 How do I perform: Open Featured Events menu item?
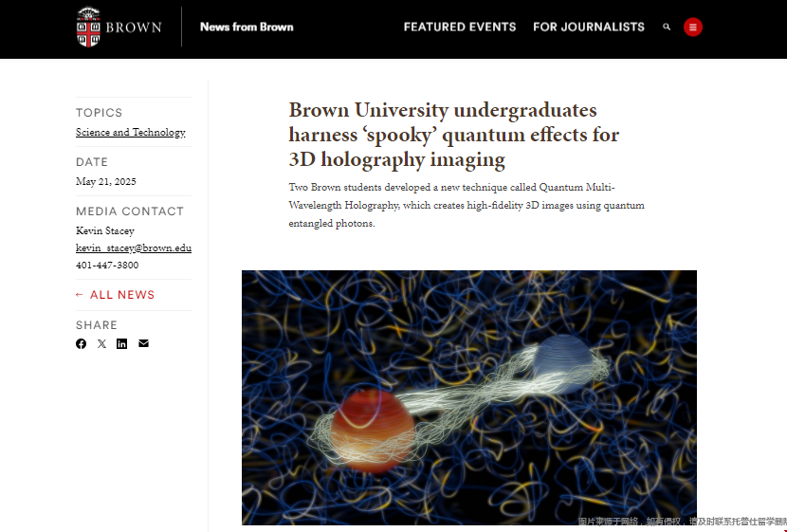(460, 28)
